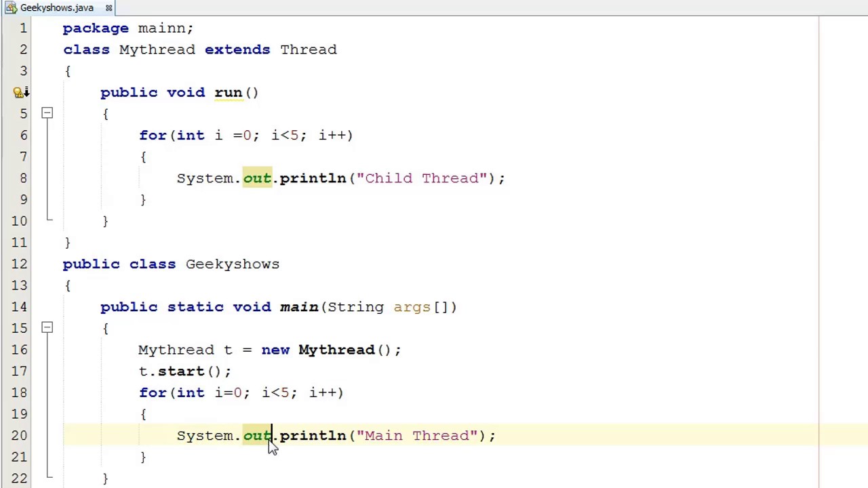
Task: Click the lightbulb hint icon beside run()
Action: [x=19, y=92]
